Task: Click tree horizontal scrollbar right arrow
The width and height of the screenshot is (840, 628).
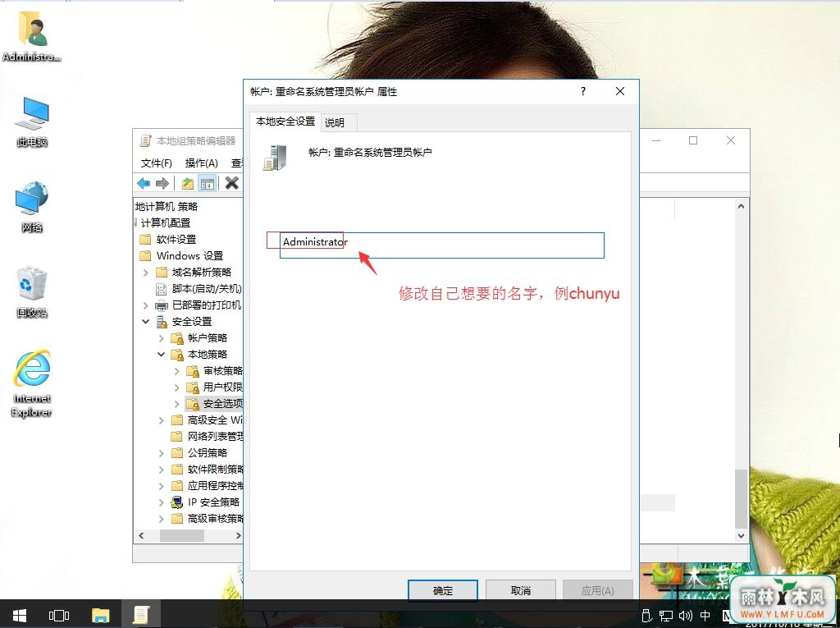Action: click(239, 536)
